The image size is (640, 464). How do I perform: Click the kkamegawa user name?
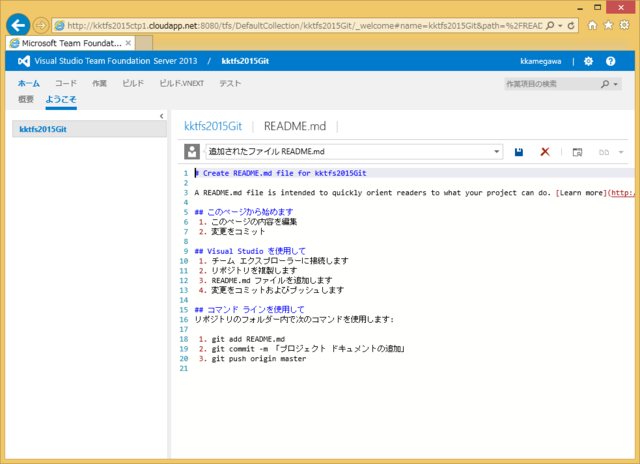coord(540,61)
